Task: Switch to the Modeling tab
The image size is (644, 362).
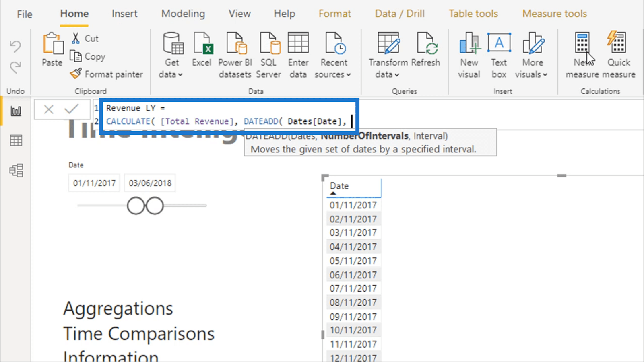Action: 183,14
